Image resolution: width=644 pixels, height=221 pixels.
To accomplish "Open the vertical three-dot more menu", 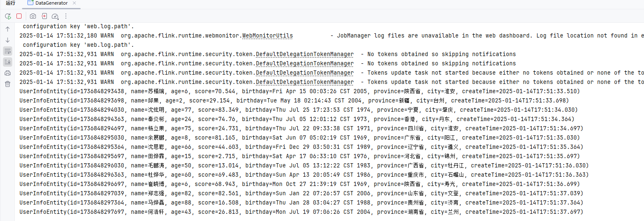I will tap(66, 16).
